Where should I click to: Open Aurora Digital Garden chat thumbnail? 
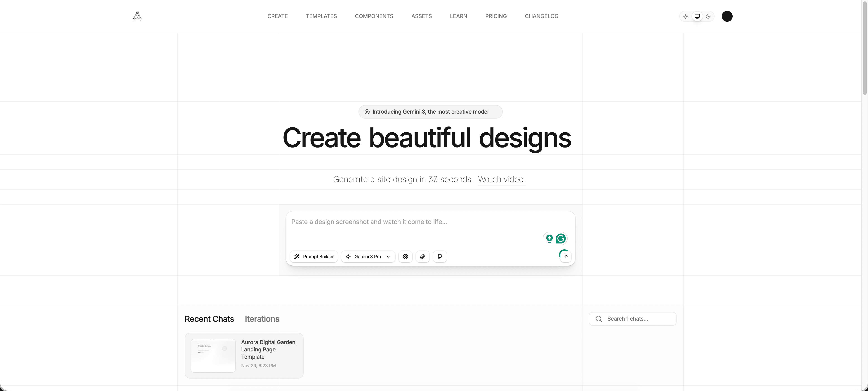point(213,355)
